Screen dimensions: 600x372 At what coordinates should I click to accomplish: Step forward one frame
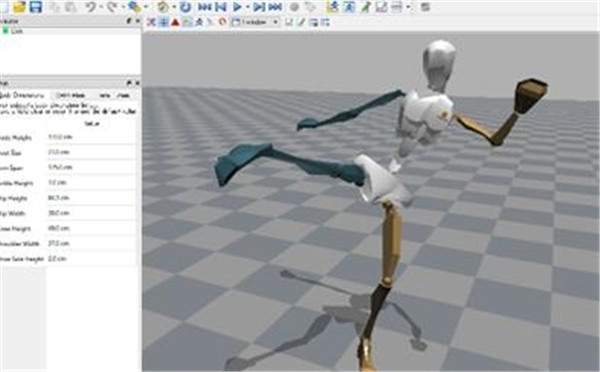pyautogui.click(x=259, y=7)
